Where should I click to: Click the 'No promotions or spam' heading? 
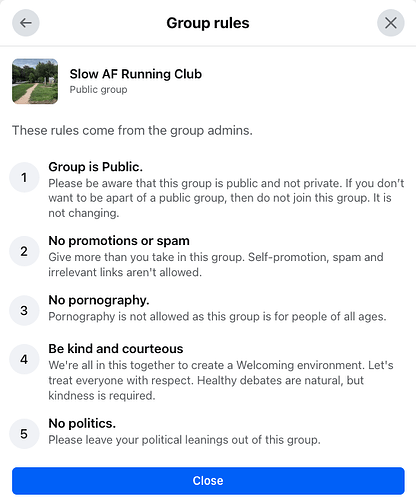click(x=119, y=241)
